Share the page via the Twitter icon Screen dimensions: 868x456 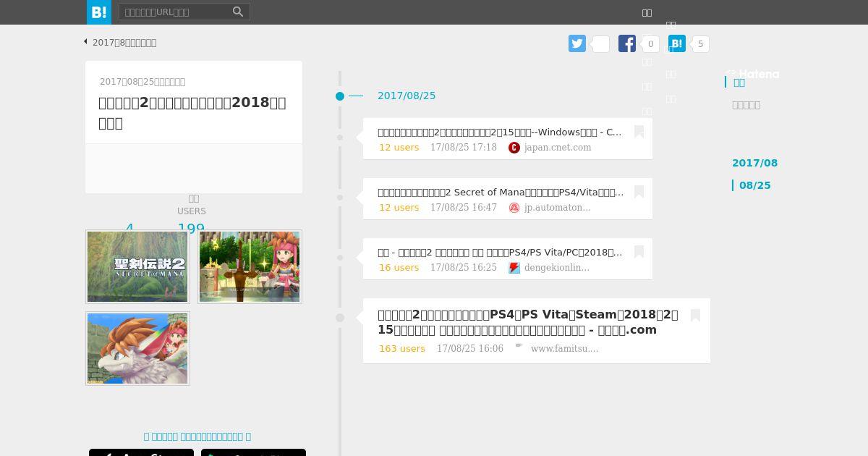tap(577, 43)
